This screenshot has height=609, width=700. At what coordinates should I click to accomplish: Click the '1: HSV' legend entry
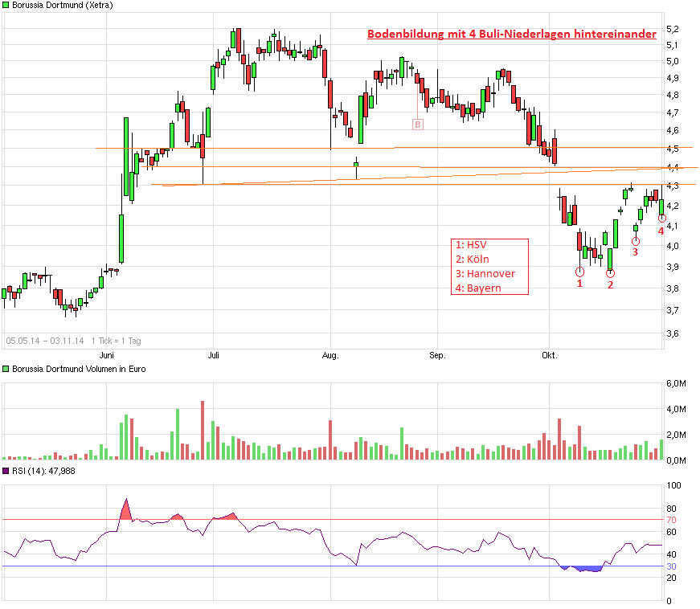(470, 245)
